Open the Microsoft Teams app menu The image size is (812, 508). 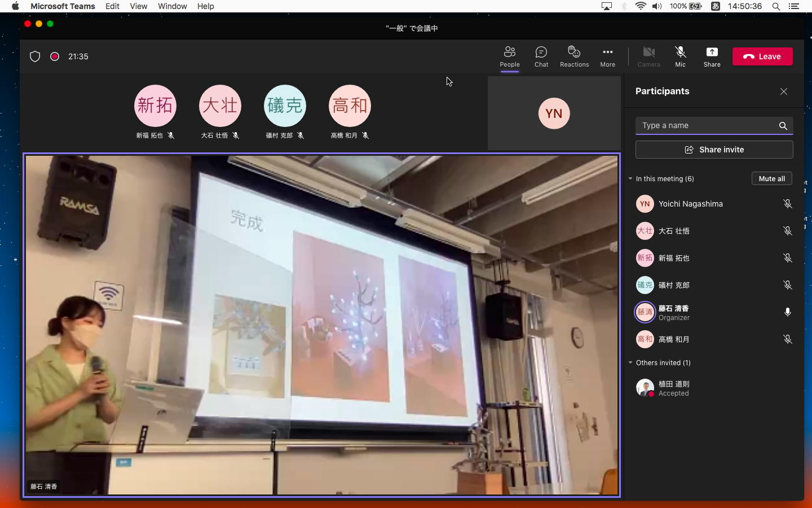(x=63, y=6)
